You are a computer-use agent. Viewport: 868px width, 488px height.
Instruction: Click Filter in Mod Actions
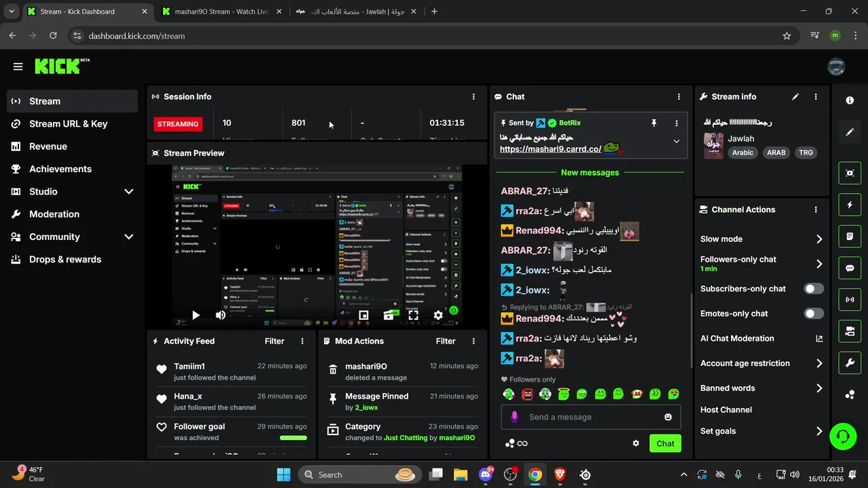pos(446,341)
